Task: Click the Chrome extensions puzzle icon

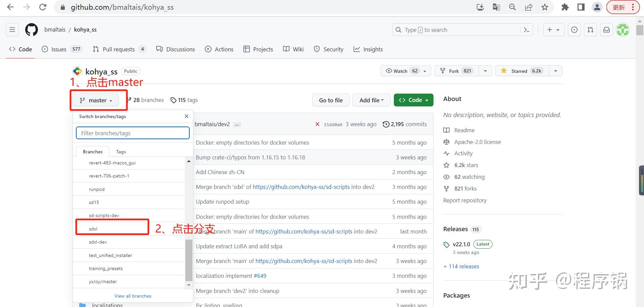Action: [x=565, y=7]
